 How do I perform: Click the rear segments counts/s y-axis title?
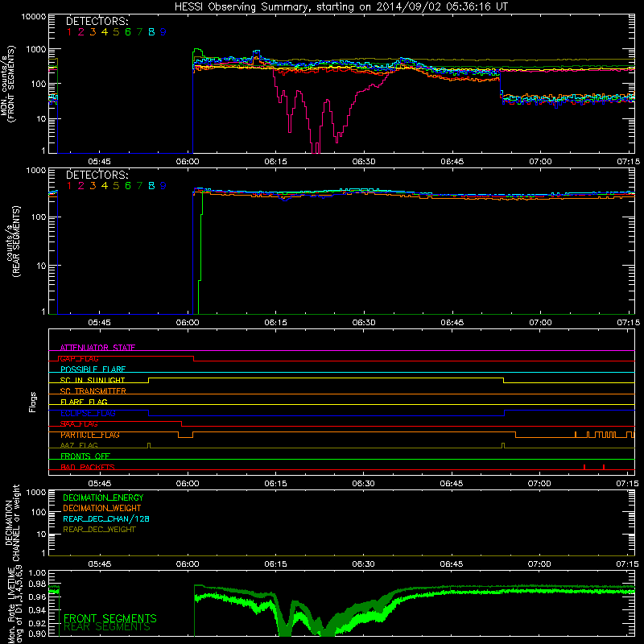13,242
